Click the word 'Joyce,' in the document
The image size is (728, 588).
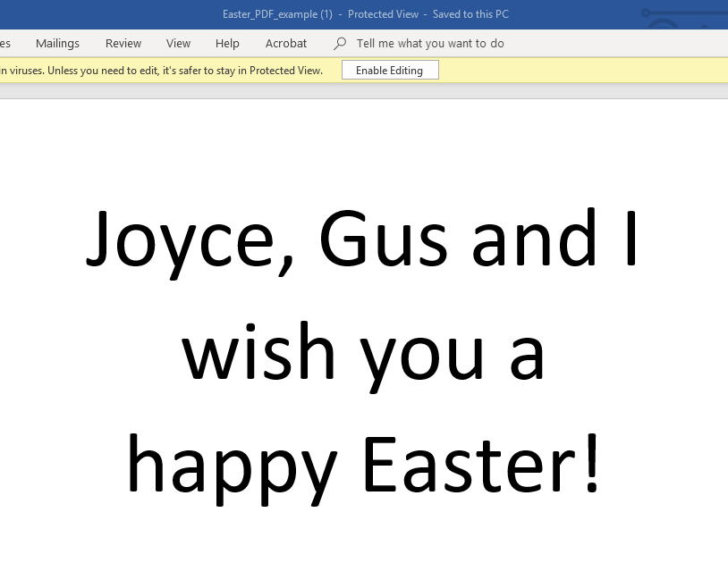190,243
